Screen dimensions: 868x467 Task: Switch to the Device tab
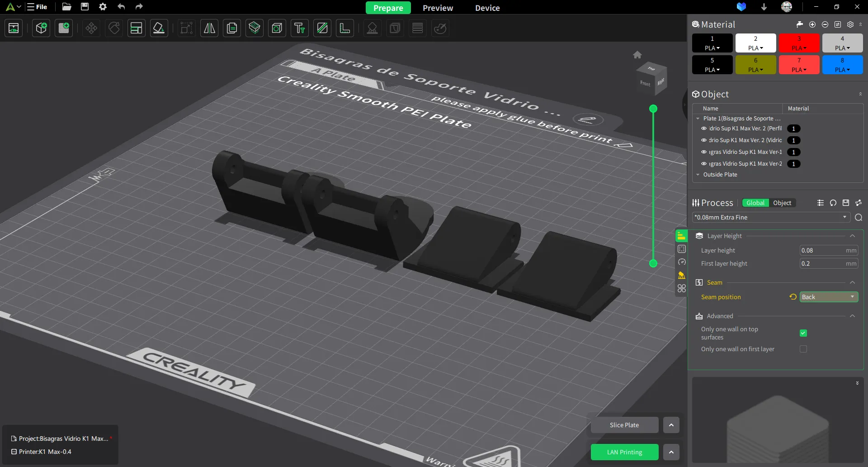point(487,8)
